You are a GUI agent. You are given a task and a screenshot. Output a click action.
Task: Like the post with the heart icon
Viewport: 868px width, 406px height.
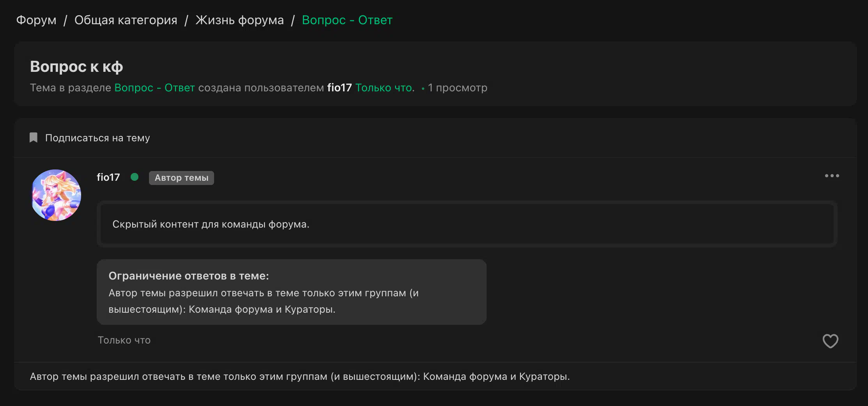tap(830, 341)
